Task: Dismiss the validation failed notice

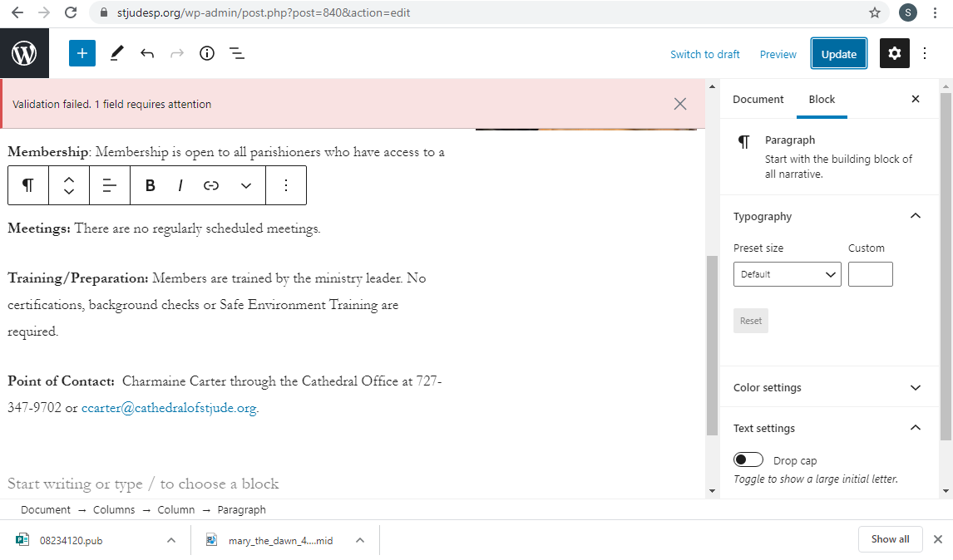Action: (680, 104)
